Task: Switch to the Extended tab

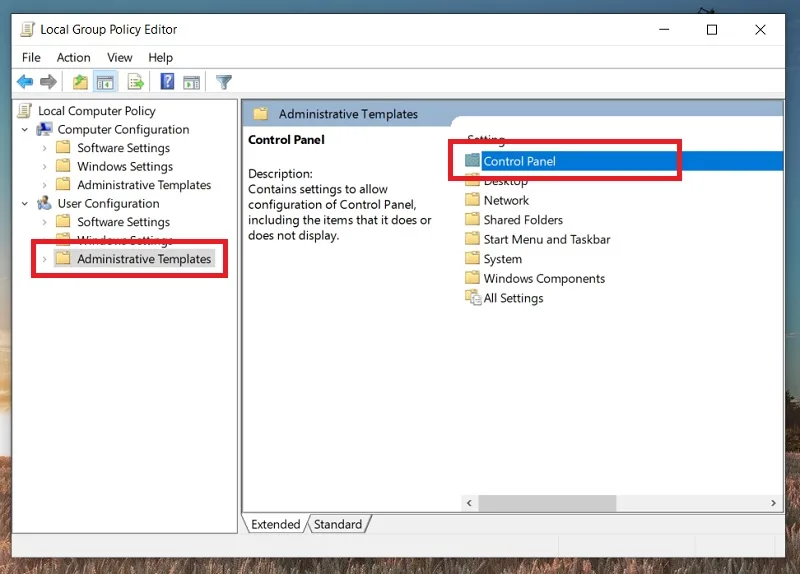Action: point(276,524)
